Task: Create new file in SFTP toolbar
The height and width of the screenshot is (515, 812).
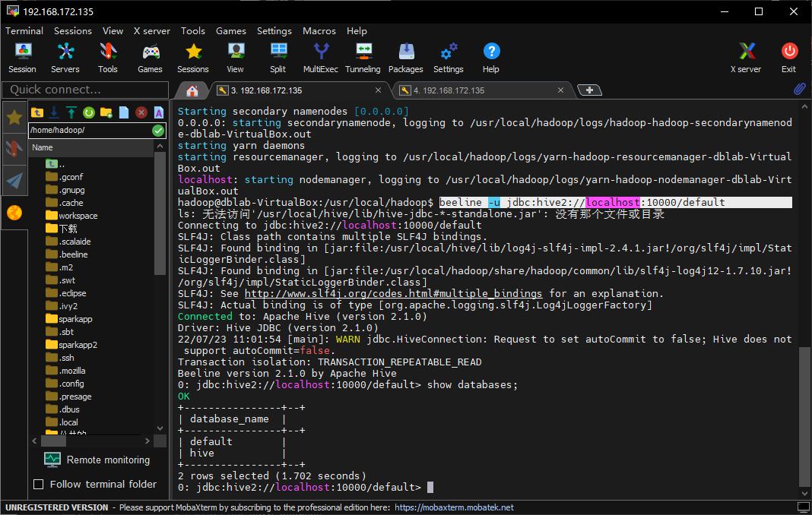Action: click(x=124, y=112)
